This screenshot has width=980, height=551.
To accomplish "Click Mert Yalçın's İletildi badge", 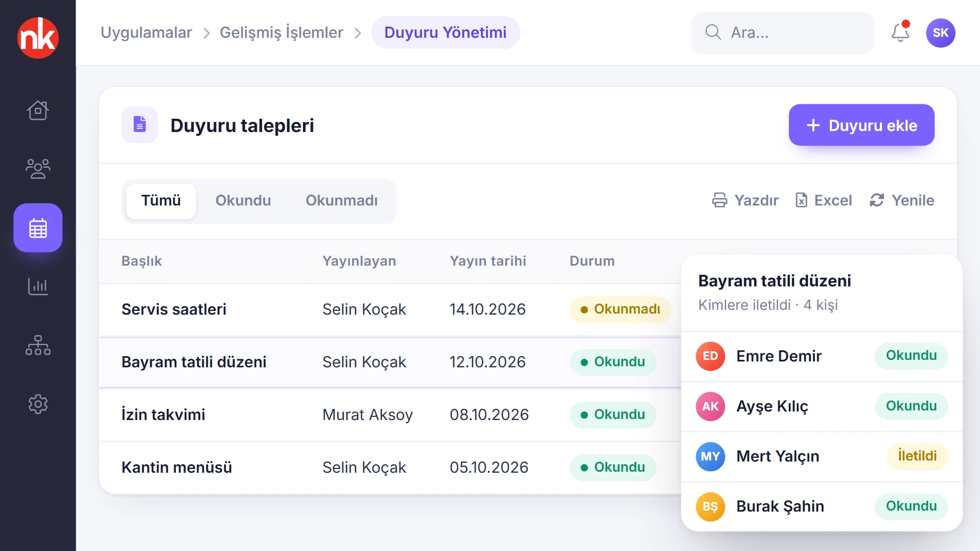I will point(917,456).
